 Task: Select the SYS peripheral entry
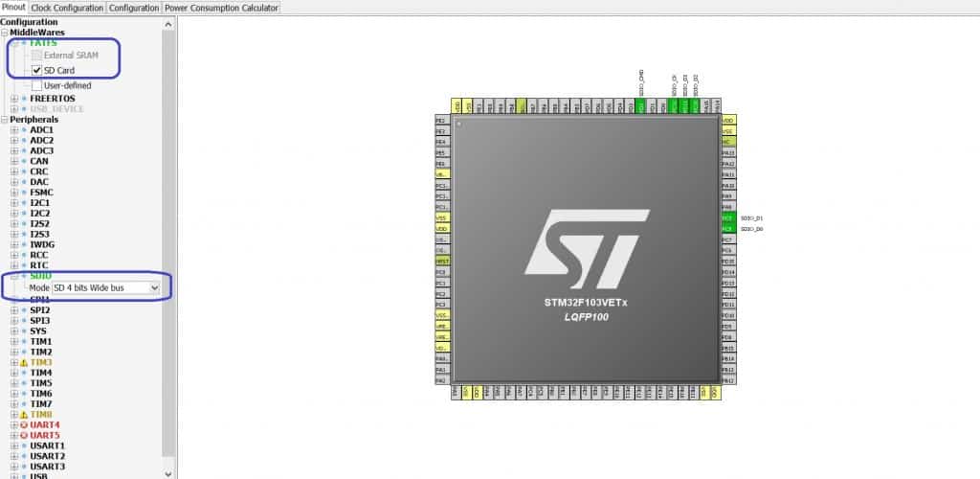[38, 331]
